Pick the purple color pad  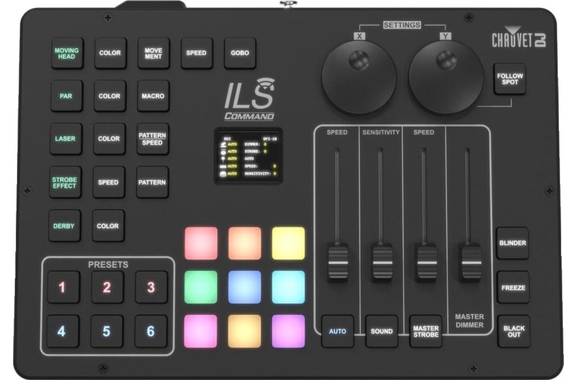click(288, 331)
